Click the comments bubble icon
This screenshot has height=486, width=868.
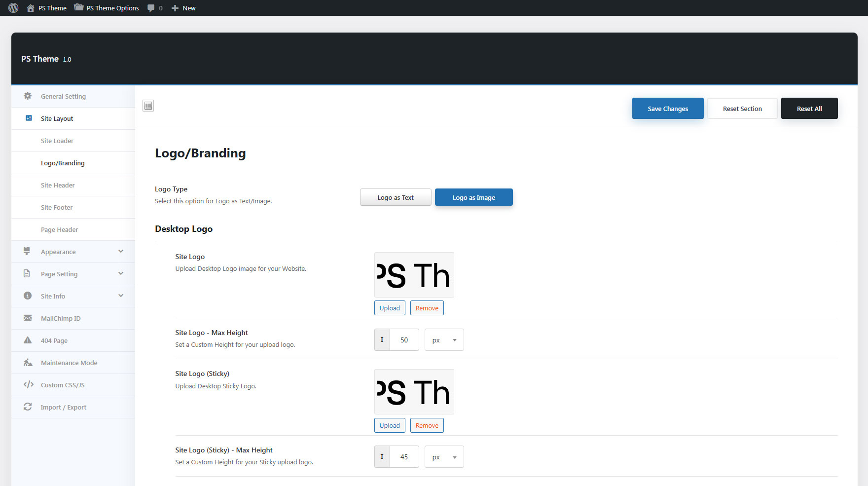151,8
